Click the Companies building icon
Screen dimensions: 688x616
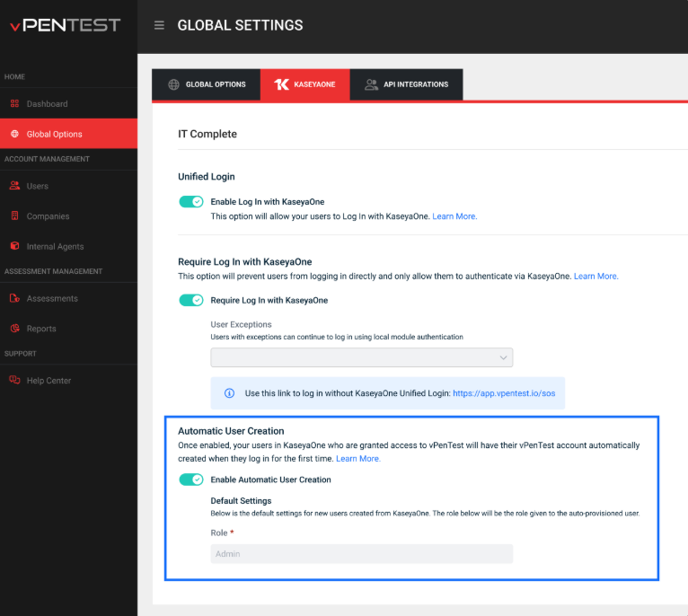click(x=14, y=216)
